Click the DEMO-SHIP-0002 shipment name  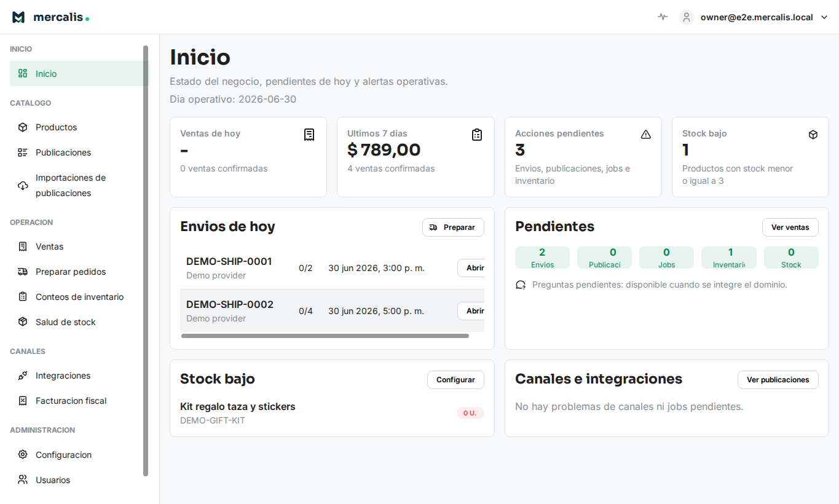[230, 305]
